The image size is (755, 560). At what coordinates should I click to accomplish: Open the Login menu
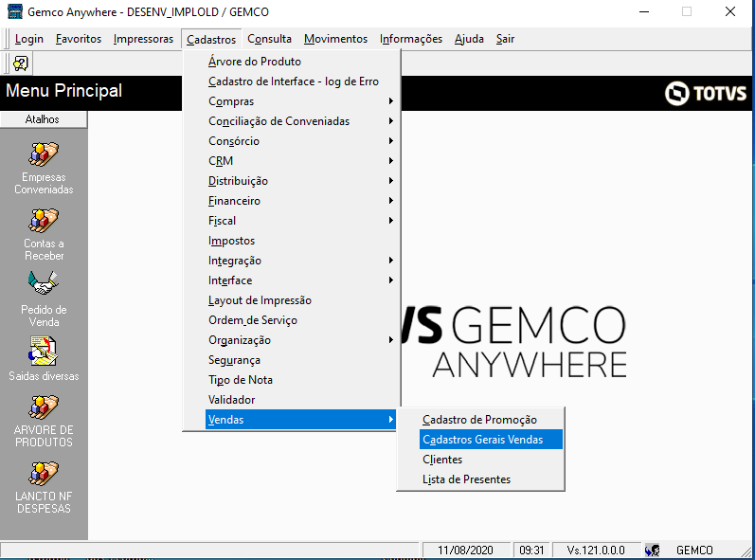click(x=28, y=39)
